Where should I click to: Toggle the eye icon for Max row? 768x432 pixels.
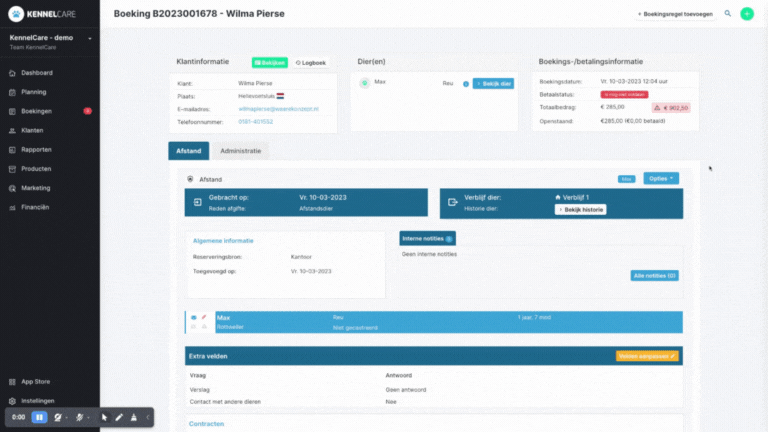click(193, 317)
